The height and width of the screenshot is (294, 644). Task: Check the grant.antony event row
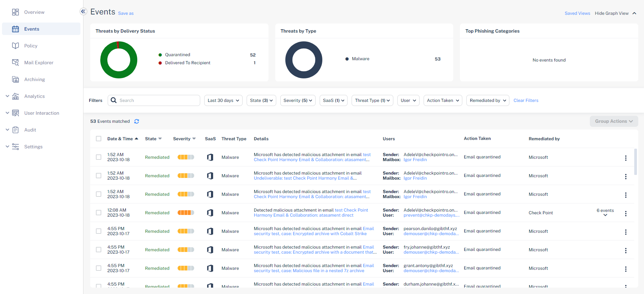pyautogui.click(x=99, y=268)
